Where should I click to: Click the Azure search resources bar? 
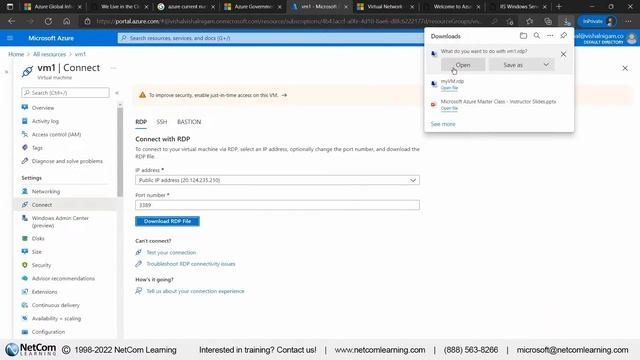click(x=270, y=38)
